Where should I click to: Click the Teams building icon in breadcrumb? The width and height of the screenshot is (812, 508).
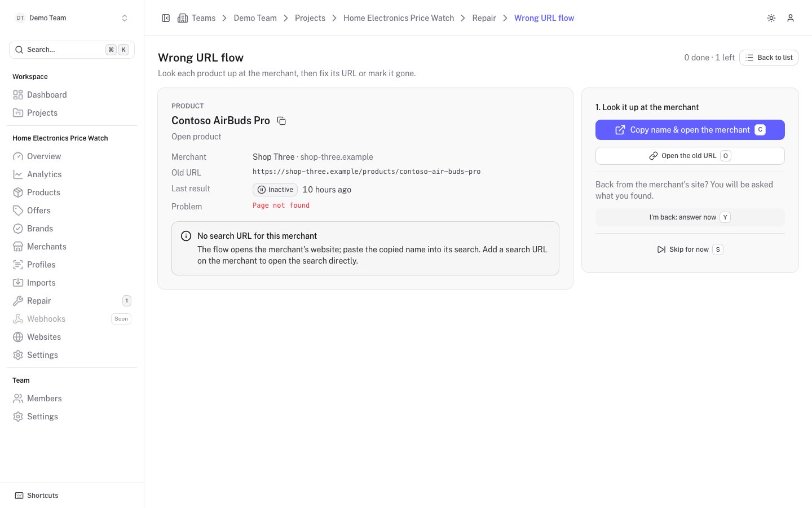coord(183,18)
